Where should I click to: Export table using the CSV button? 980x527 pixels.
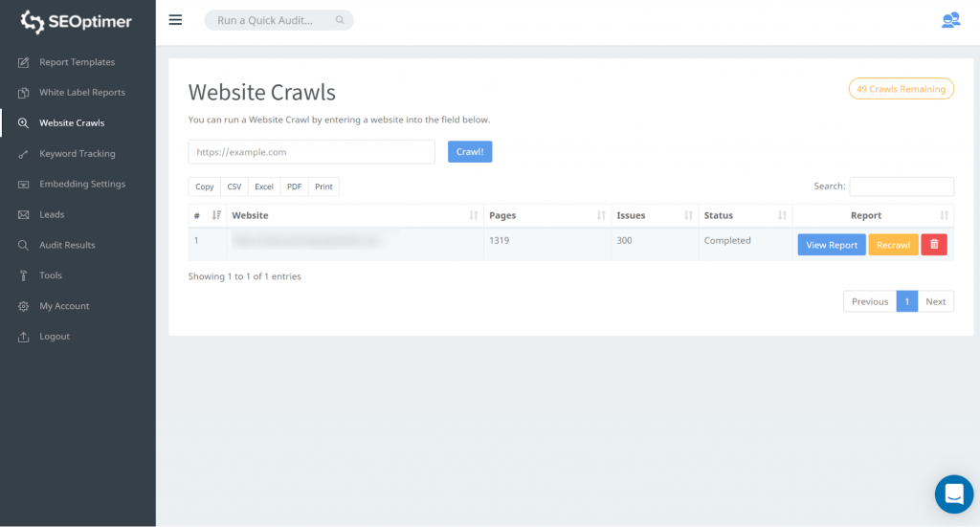234,187
